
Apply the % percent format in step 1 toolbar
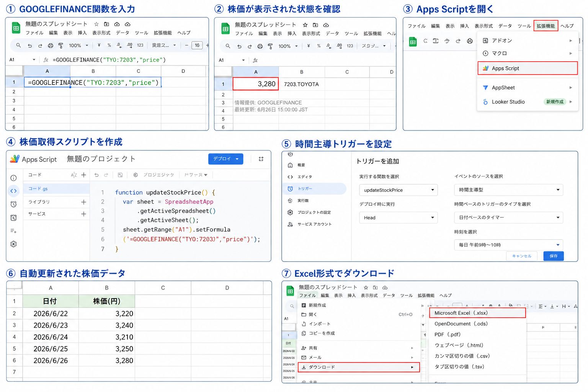tap(109, 45)
